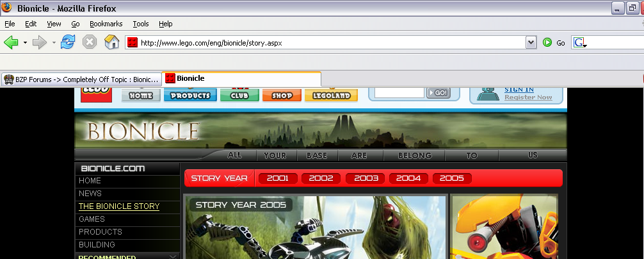Viewport: 644px width, 259px height.
Task: Open the View menu
Action: pos(54,24)
